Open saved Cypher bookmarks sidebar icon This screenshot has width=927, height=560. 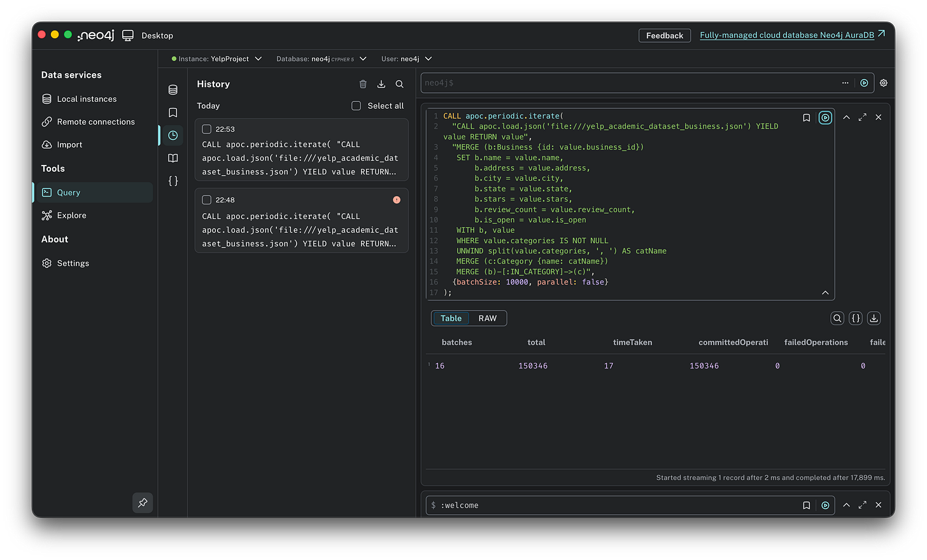[173, 113]
